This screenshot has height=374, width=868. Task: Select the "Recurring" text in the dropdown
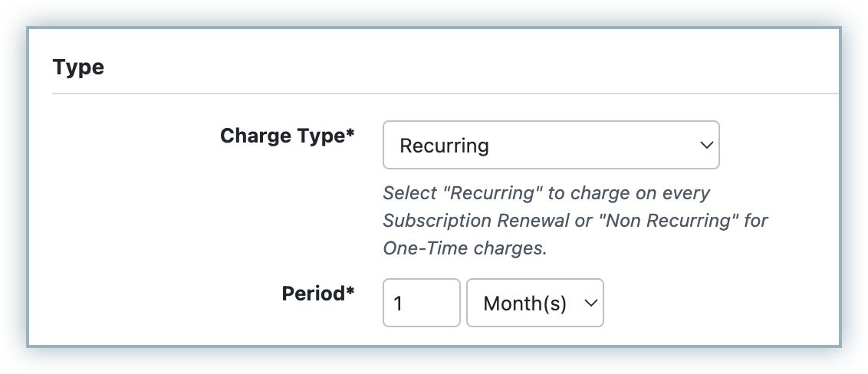pyautogui.click(x=444, y=145)
